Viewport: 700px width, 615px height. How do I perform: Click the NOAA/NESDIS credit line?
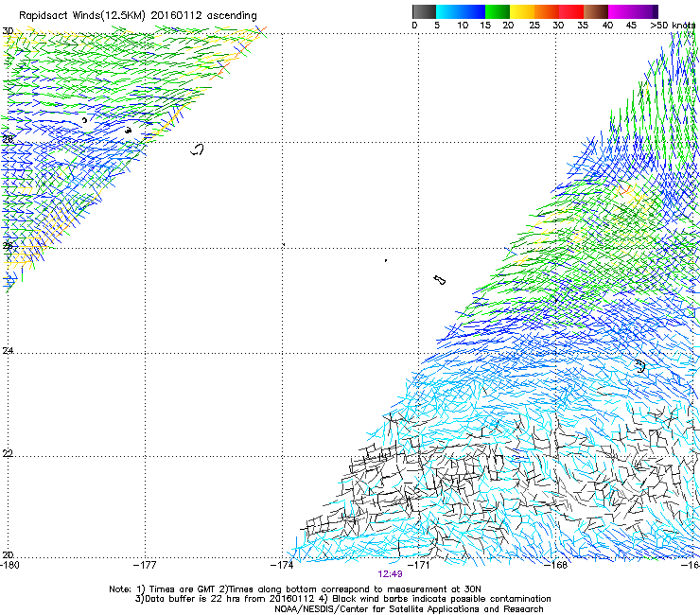pyautogui.click(x=409, y=609)
